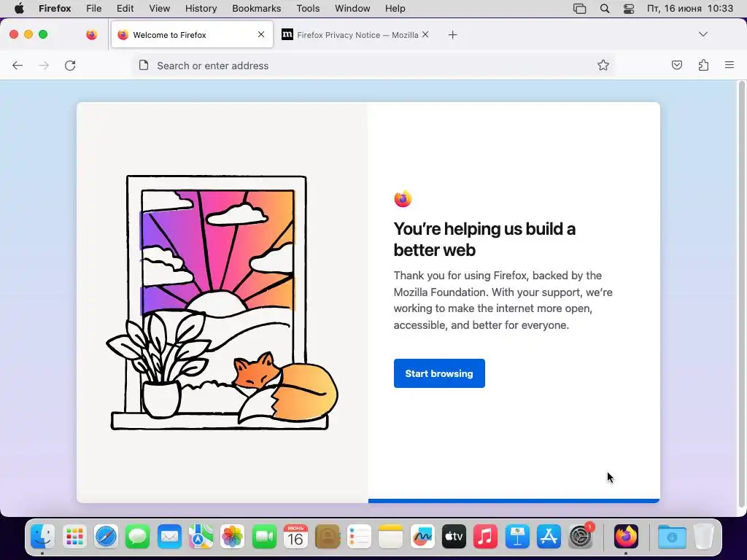Open Apple TV from the Dock

click(x=454, y=537)
